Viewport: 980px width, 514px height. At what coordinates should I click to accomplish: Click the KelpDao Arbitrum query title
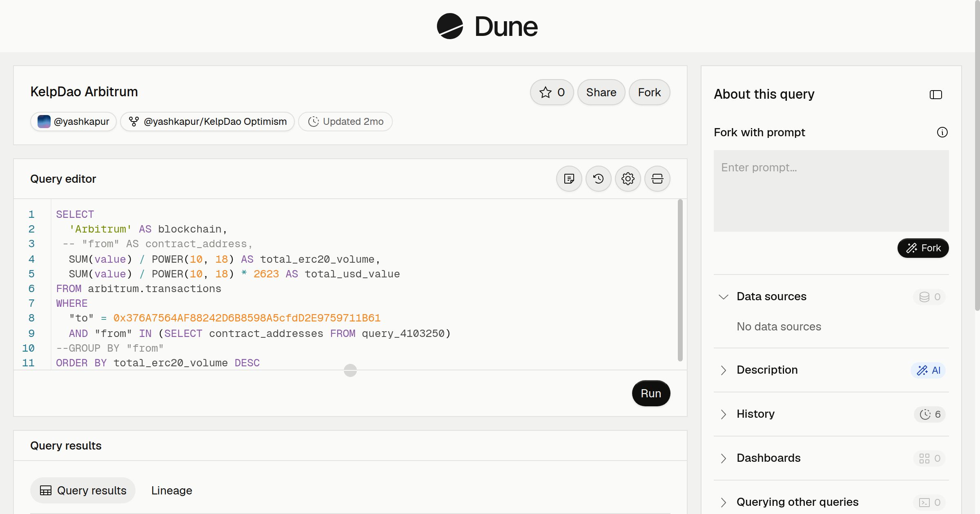[x=84, y=91]
